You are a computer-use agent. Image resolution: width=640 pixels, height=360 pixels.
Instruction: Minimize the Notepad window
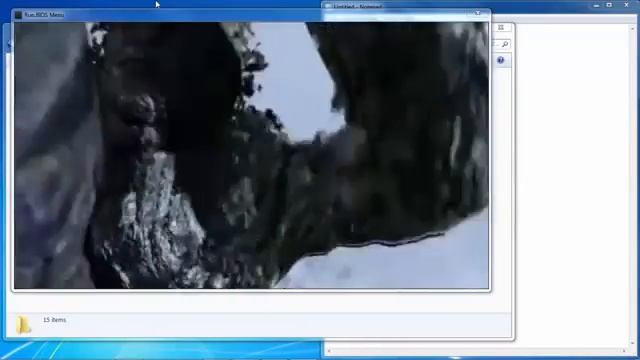coord(596,5)
